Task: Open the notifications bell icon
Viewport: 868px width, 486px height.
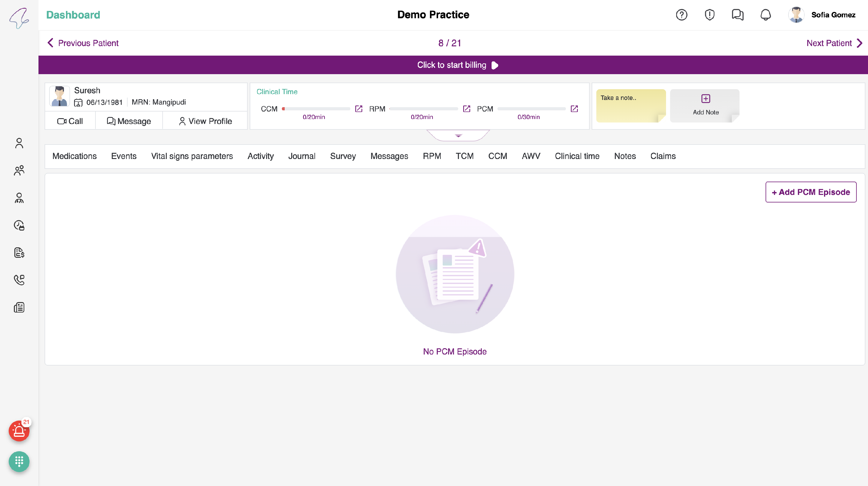Action: pyautogui.click(x=766, y=15)
